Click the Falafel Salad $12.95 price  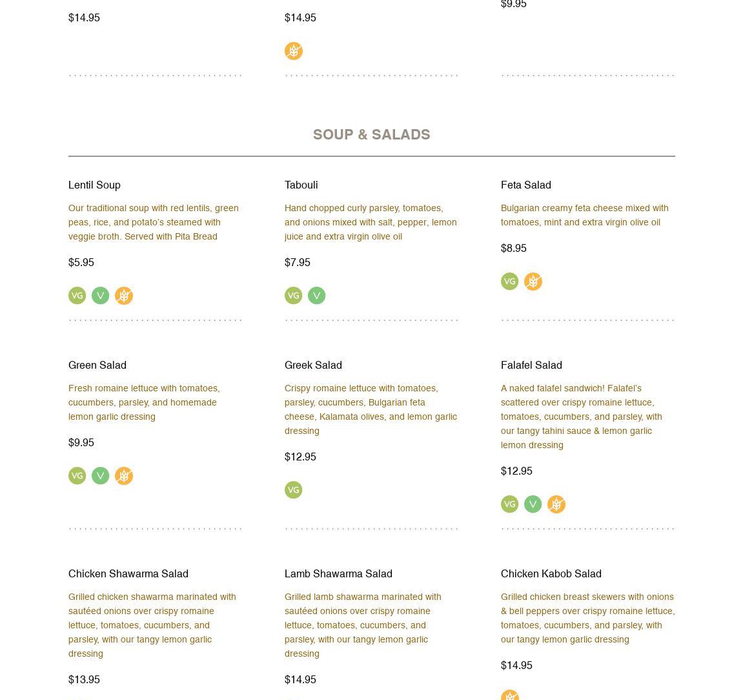516,471
